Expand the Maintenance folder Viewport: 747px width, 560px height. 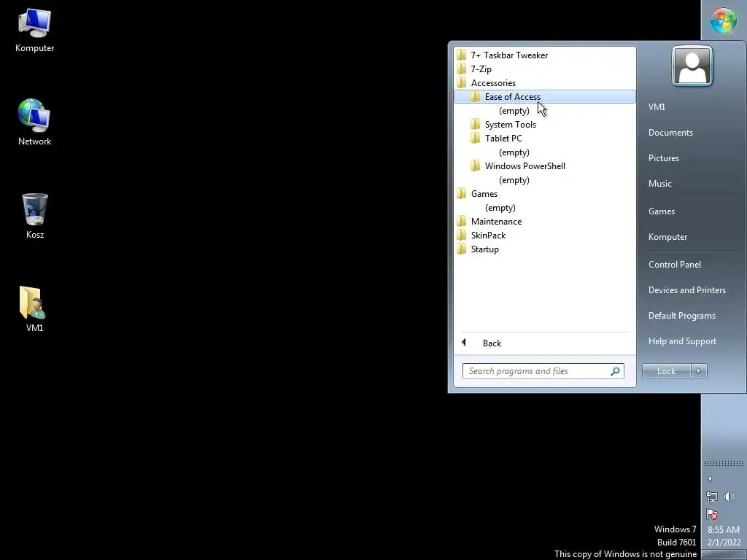[x=544, y=222]
